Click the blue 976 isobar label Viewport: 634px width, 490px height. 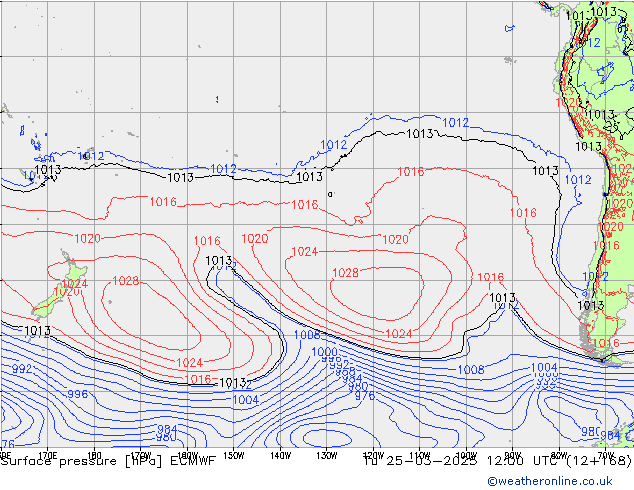pos(365,395)
